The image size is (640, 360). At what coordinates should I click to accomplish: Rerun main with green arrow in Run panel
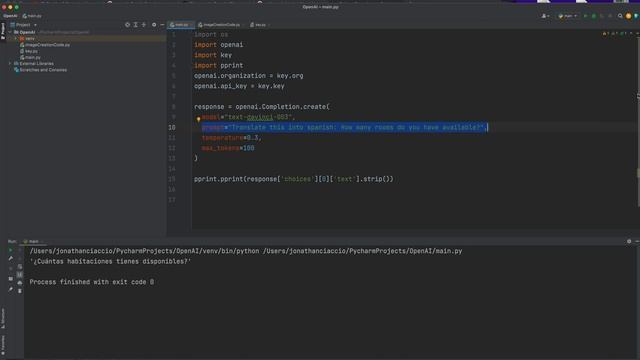[11, 250]
